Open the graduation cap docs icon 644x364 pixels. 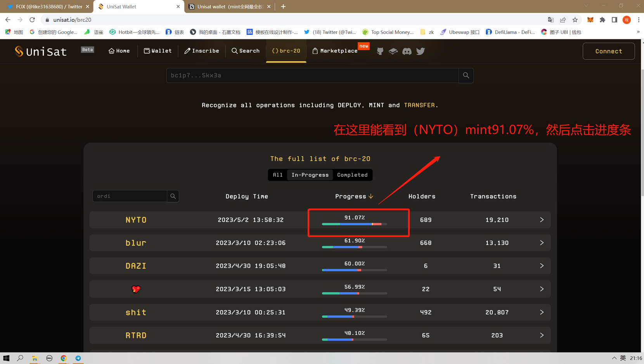(x=393, y=51)
